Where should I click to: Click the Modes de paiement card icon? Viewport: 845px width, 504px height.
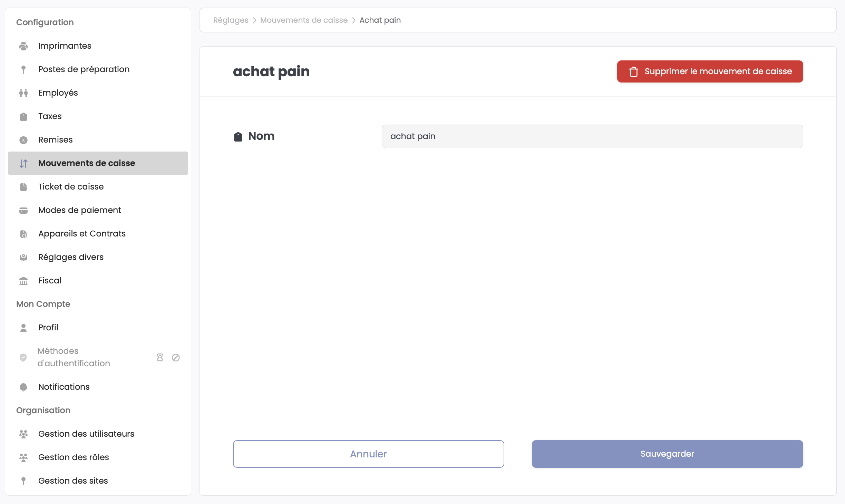23,210
